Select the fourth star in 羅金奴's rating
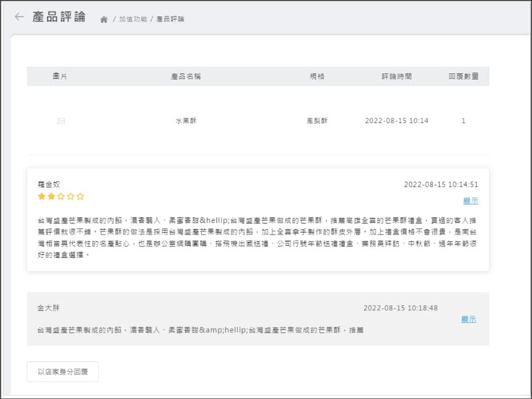 click(70, 196)
